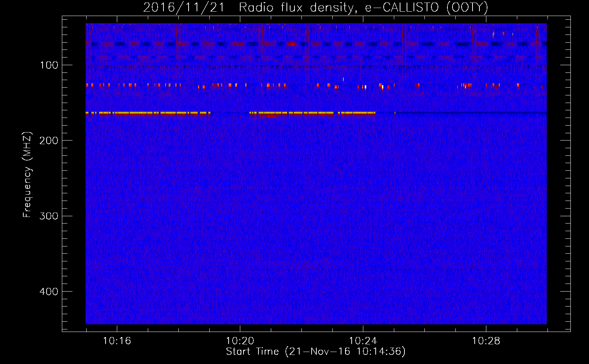Click the 10:24 time tick label

pyautogui.click(x=363, y=341)
